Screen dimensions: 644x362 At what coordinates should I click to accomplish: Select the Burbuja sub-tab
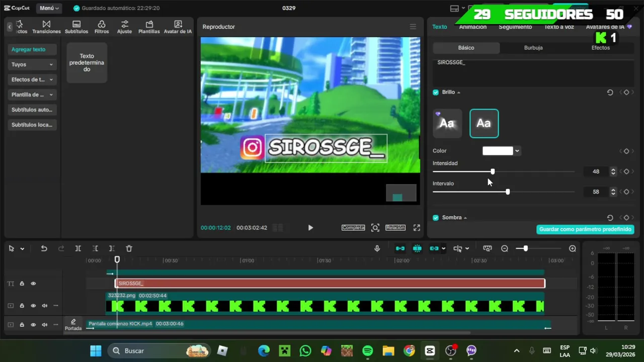pos(533,48)
